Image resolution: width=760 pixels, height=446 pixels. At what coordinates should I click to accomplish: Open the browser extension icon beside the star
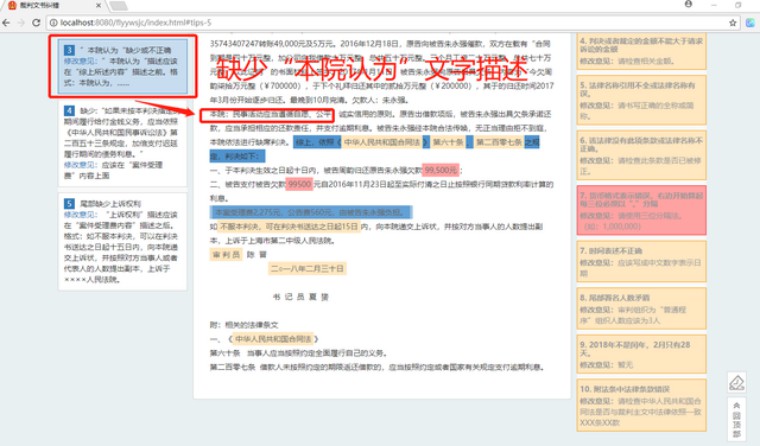coord(750,22)
